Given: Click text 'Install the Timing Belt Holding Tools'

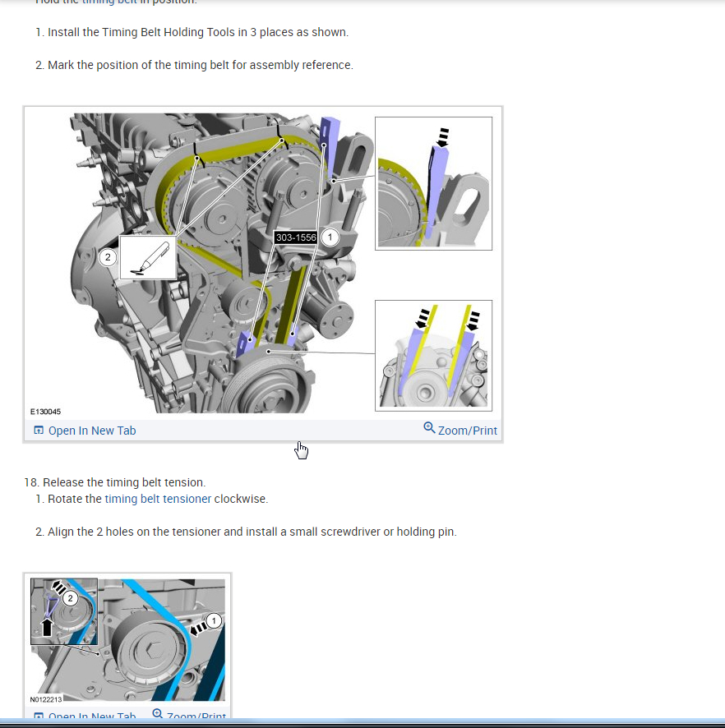Looking at the screenshot, I should 141,32.
